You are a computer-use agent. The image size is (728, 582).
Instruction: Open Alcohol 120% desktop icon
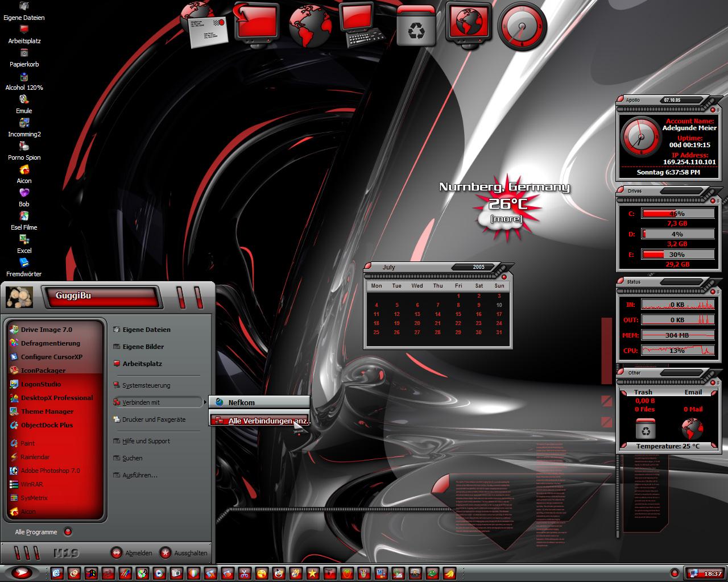click(24, 81)
